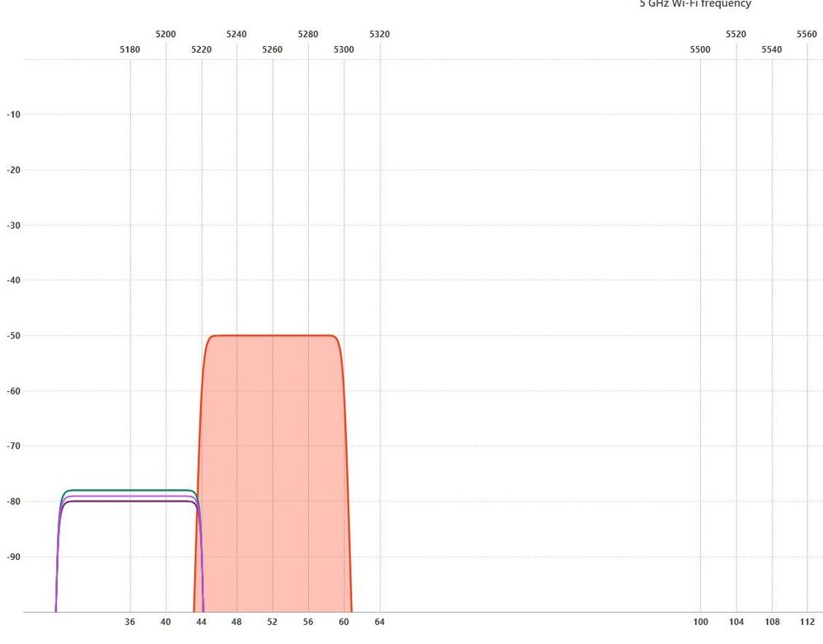This screenshot has height=644, width=823.
Task: Select the dark purple signal curve's top line
Action: [129, 502]
